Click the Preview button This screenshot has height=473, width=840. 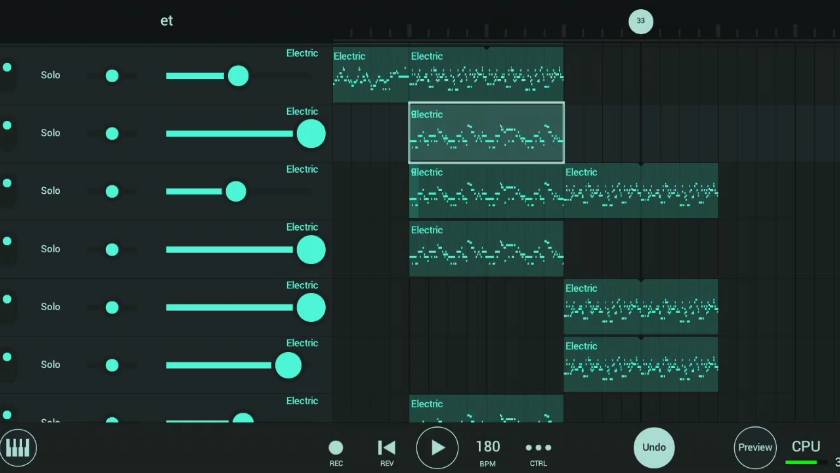(755, 447)
